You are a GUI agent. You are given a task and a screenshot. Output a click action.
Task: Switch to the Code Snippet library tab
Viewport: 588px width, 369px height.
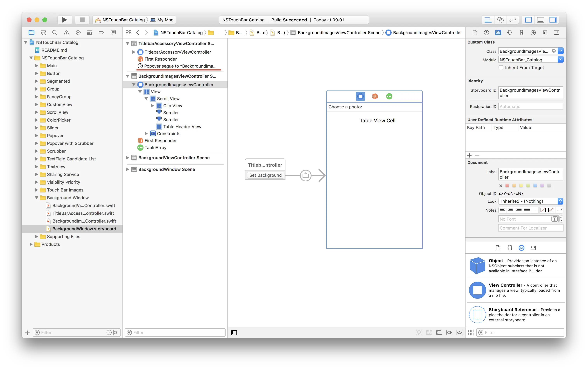510,248
